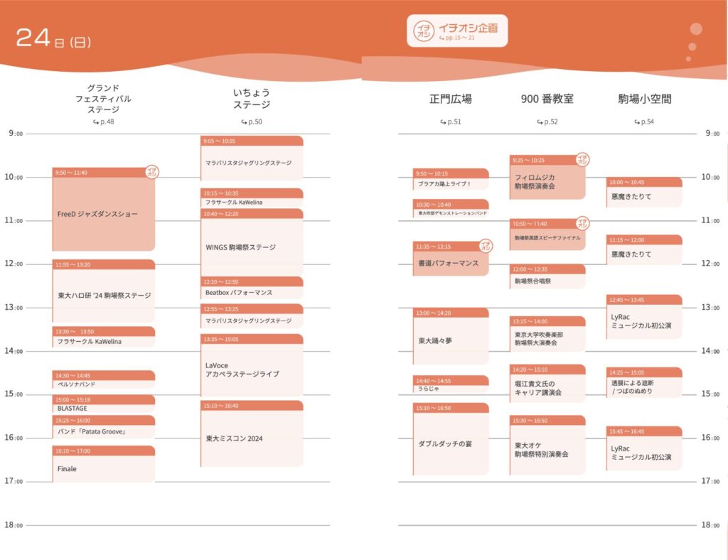Open page link p.48 under グランドフェスティバルステージ

click(x=103, y=122)
